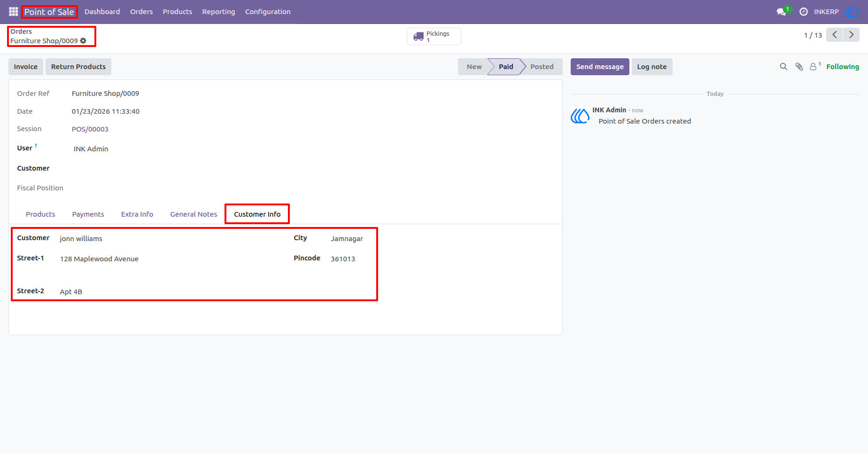Open the Products top menu
Viewport: 868px width, 454px height.
[177, 12]
